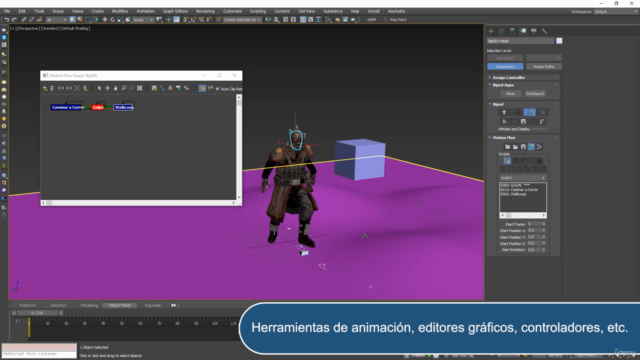Click the Motion Paths button

pyautogui.click(x=543, y=67)
